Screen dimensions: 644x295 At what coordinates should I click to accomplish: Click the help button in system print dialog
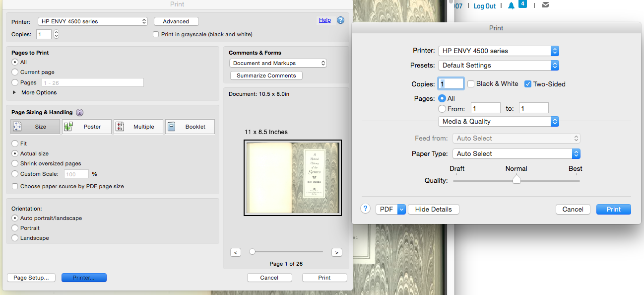click(366, 209)
